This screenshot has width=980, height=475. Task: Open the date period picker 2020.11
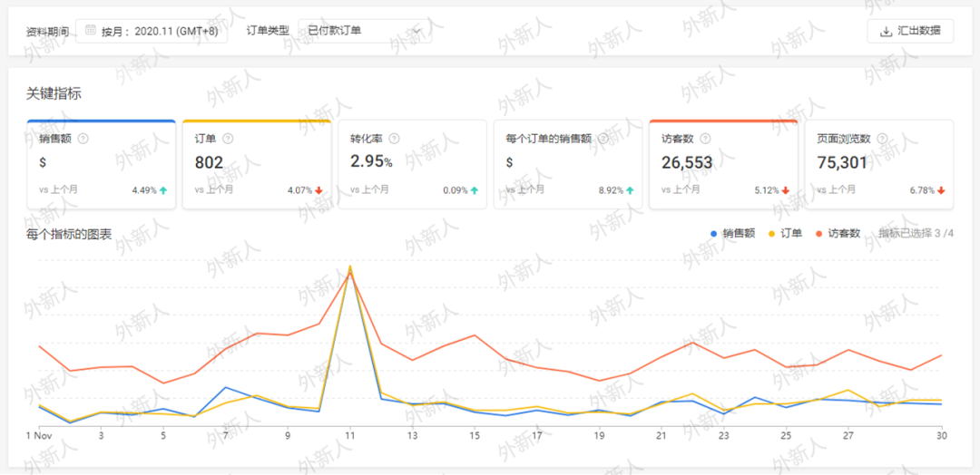(152, 31)
